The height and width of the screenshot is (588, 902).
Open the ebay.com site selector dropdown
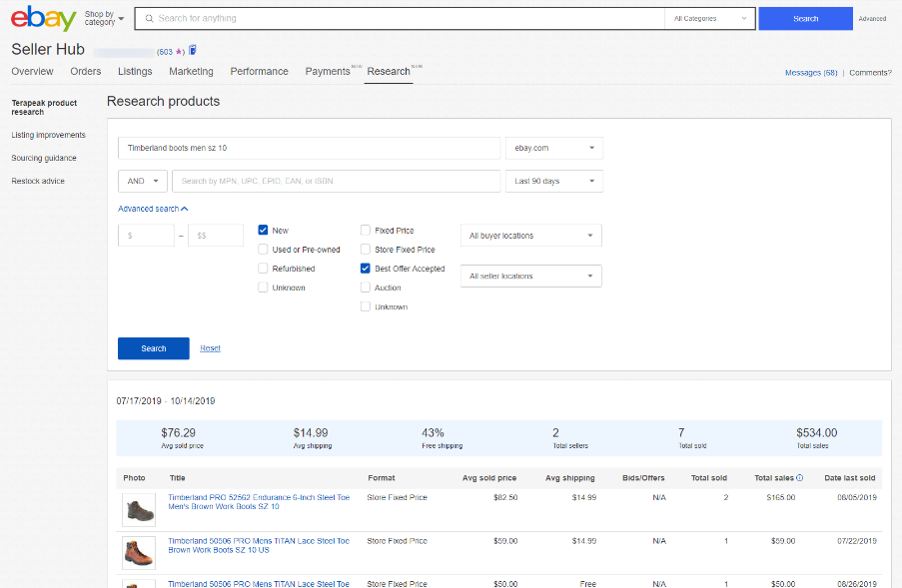(554, 147)
